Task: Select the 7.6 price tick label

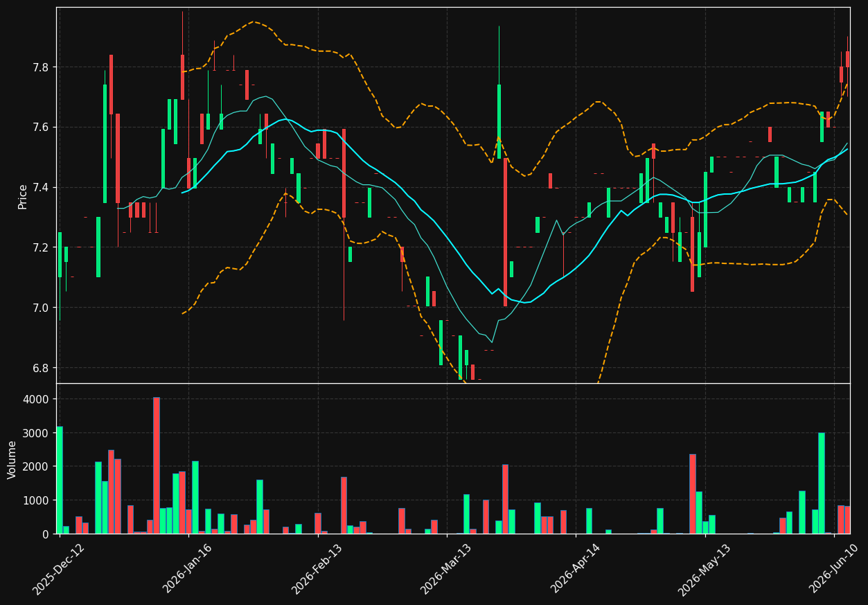Action: [x=39, y=128]
